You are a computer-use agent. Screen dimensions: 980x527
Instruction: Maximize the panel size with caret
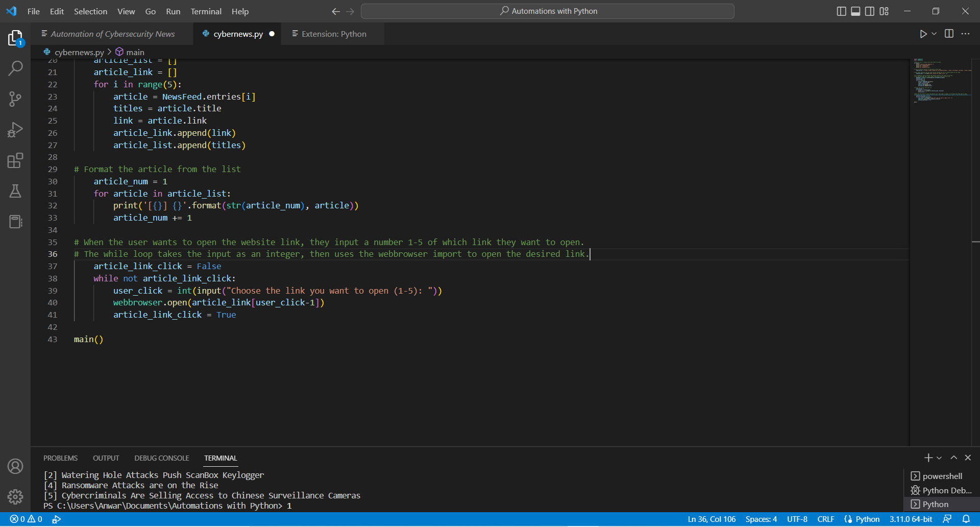953,458
